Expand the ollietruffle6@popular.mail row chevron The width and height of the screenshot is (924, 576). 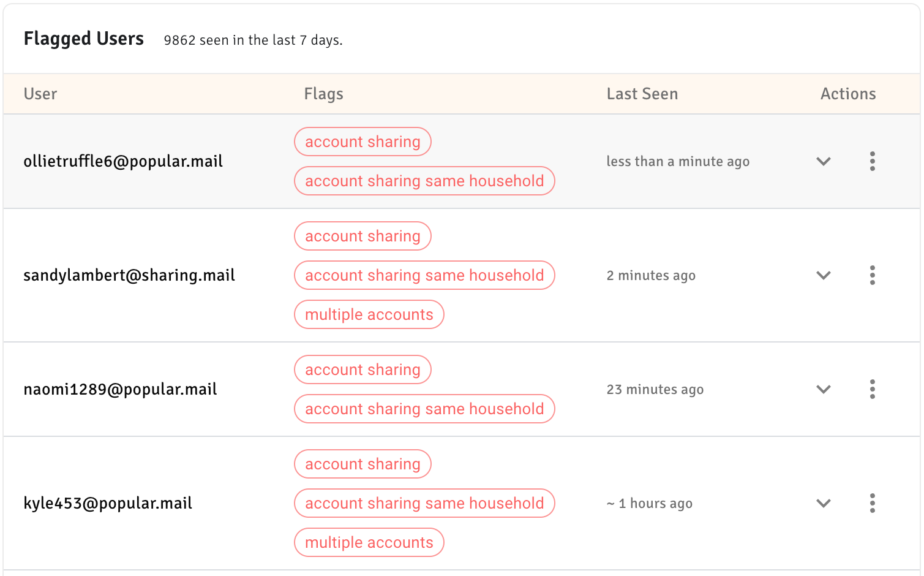click(x=824, y=161)
